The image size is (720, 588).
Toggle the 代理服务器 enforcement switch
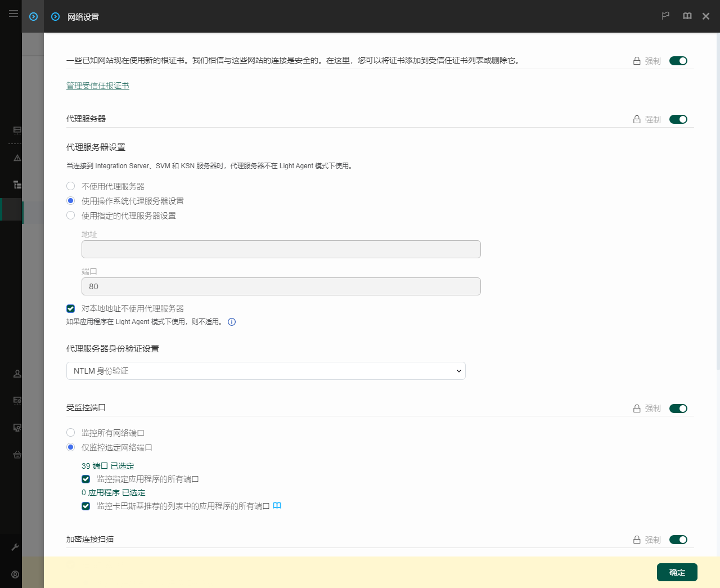(x=678, y=119)
